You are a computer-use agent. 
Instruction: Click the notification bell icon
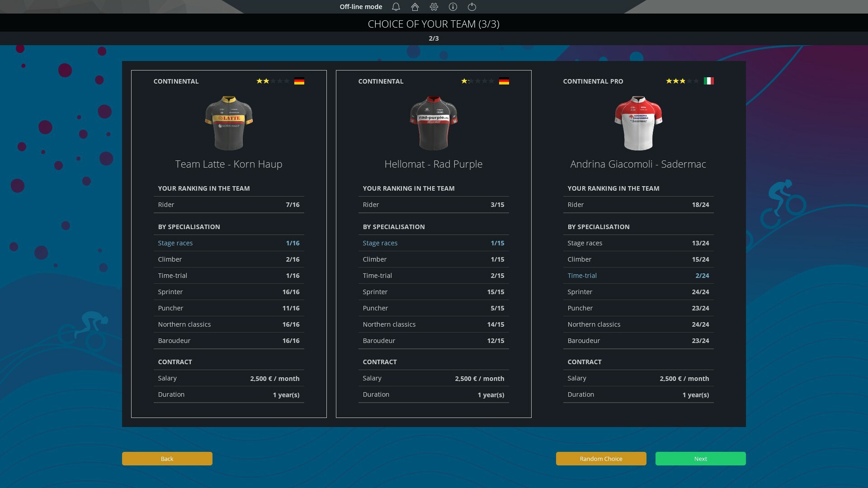(x=396, y=7)
